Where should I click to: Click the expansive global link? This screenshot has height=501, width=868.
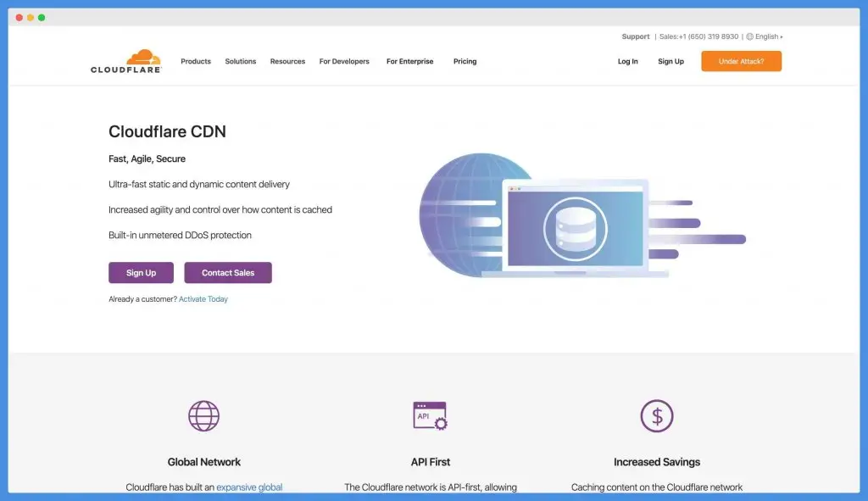pyautogui.click(x=249, y=487)
